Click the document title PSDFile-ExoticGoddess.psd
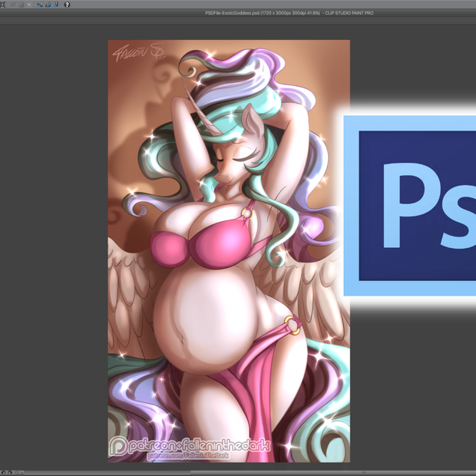Viewport: 476px width, 476px height. (x=232, y=13)
